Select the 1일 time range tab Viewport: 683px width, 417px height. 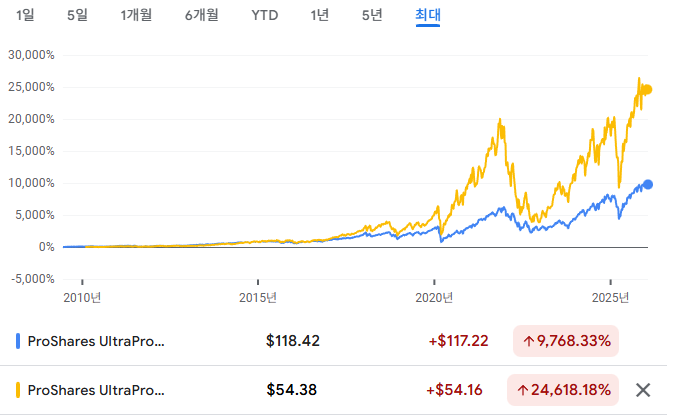point(25,15)
